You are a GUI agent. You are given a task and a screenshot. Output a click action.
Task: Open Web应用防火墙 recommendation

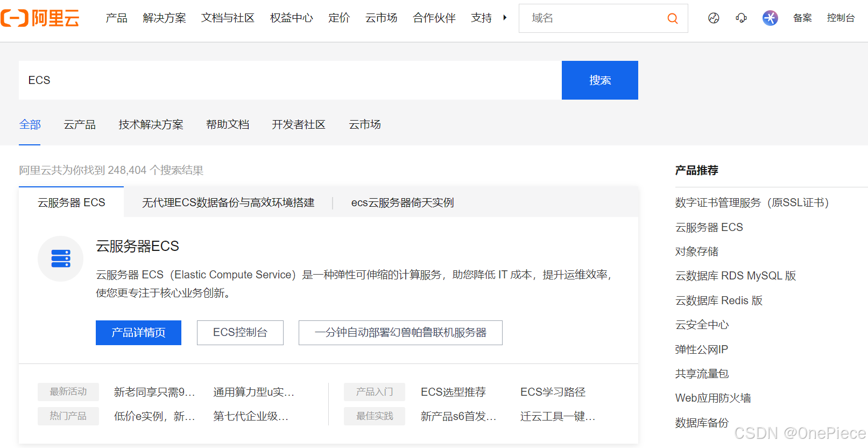(713, 398)
